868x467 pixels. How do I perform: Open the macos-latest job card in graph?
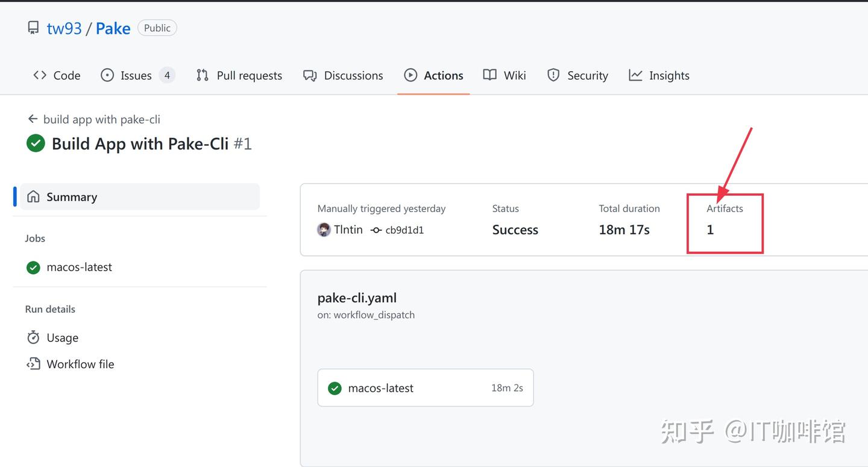click(425, 388)
